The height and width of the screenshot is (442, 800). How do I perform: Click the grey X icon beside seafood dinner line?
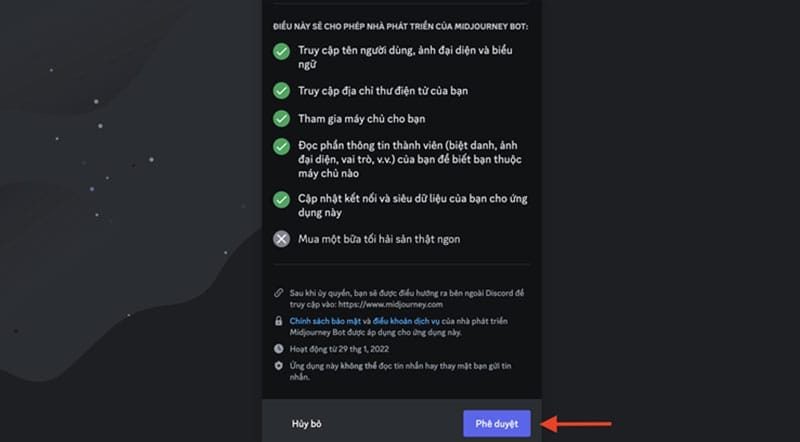tap(281, 239)
